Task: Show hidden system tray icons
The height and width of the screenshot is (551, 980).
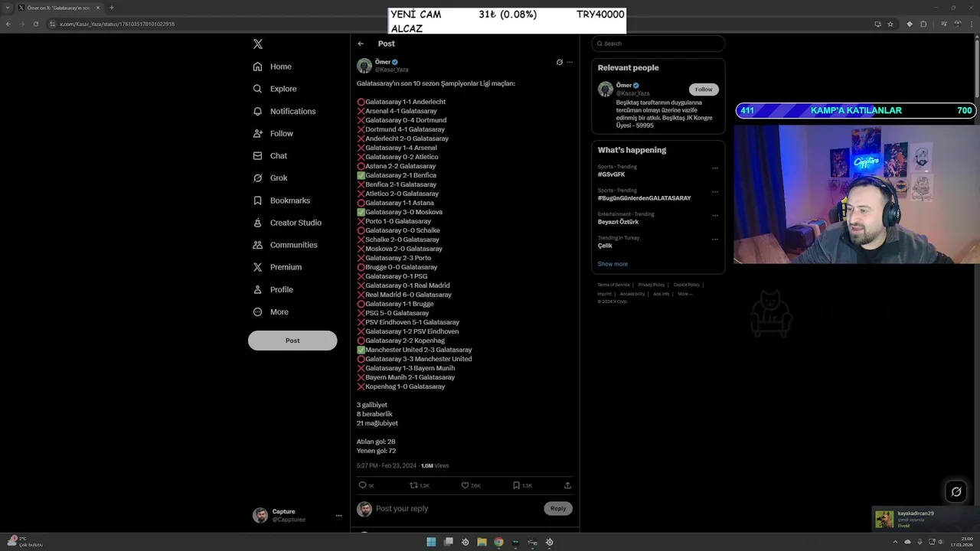Action: click(x=895, y=542)
